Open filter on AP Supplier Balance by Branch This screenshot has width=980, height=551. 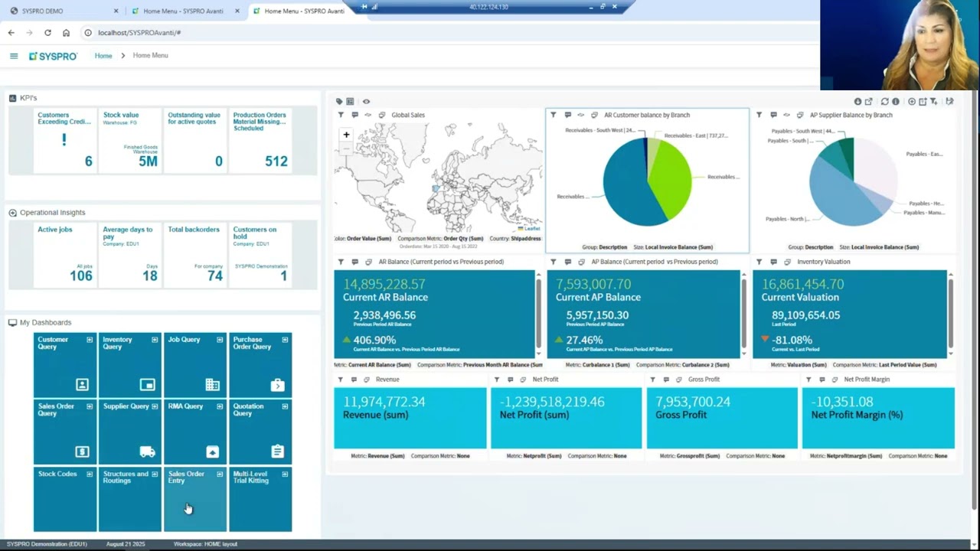point(759,115)
